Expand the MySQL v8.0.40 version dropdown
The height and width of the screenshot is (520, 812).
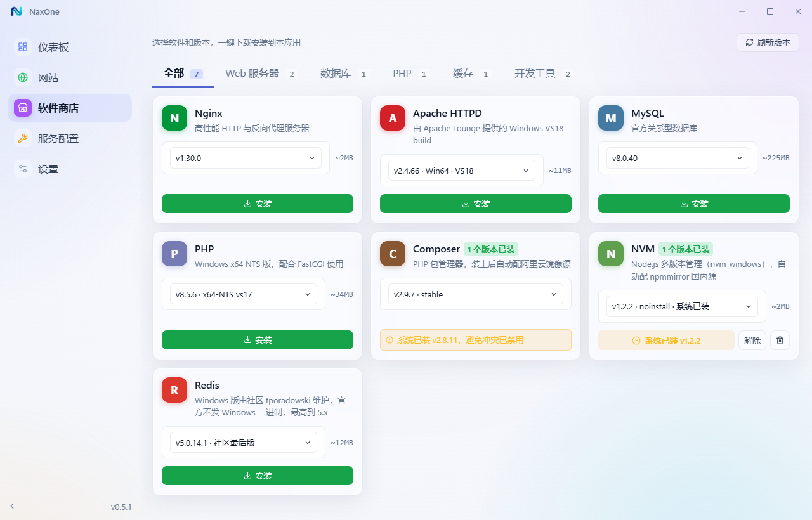click(x=678, y=158)
